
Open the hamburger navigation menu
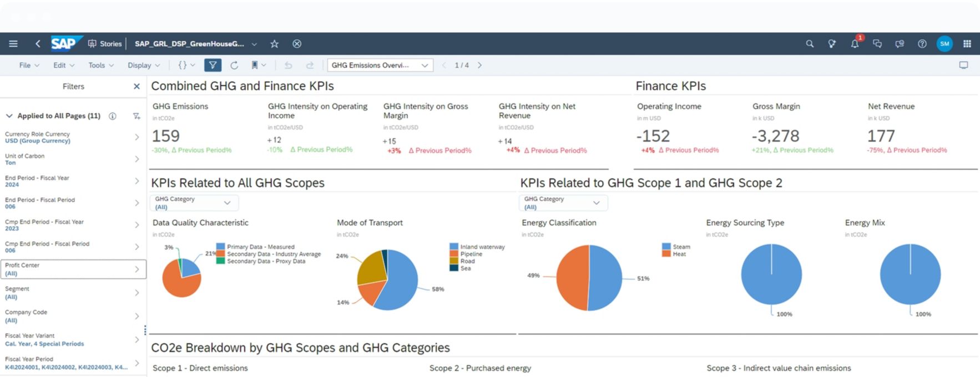click(13, 44)
